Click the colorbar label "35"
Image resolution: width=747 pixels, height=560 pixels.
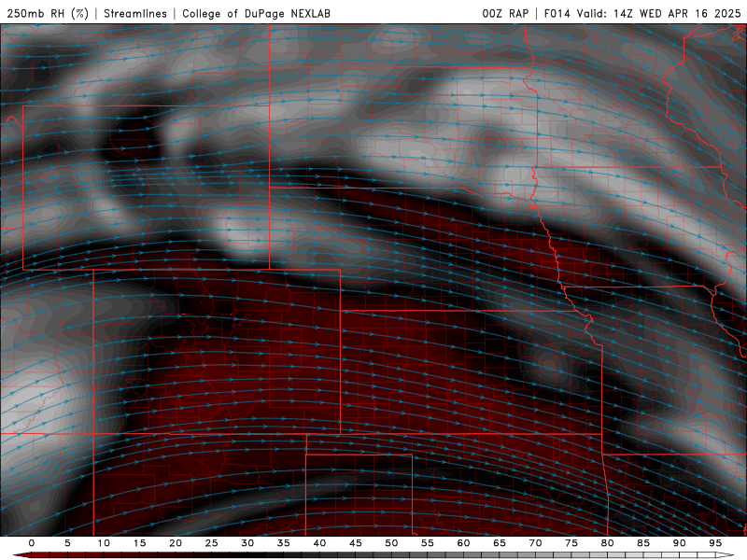pyautogui.click(x=284, y=543)
